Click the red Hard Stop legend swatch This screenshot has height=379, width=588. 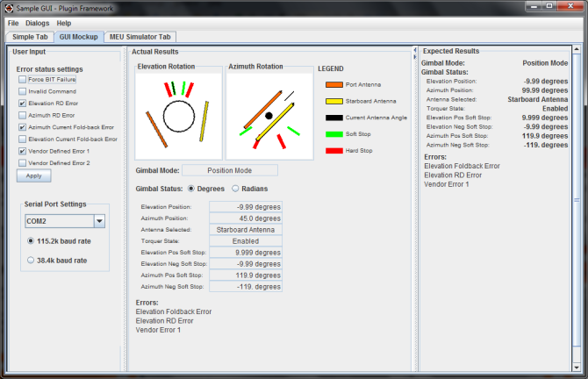(333, 151)
